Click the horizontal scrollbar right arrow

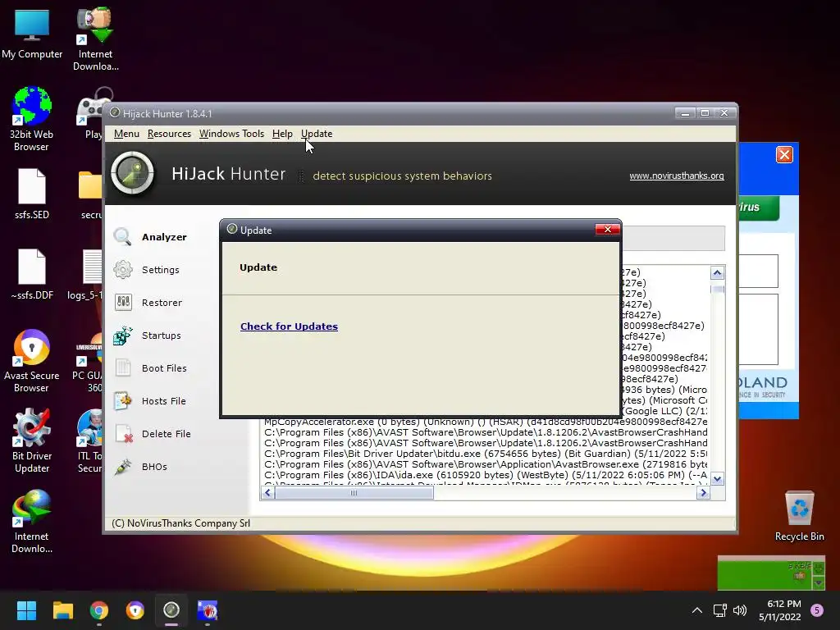[x=703, y=493]
